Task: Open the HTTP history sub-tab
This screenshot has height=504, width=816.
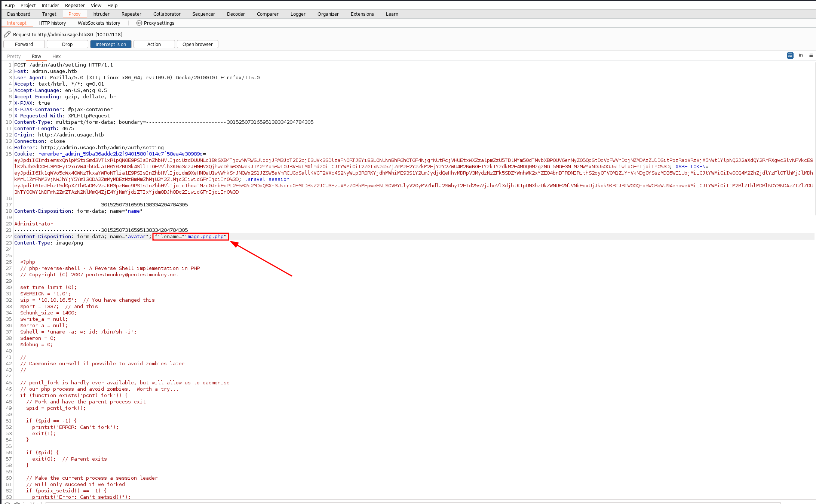Action: [52, 23]
